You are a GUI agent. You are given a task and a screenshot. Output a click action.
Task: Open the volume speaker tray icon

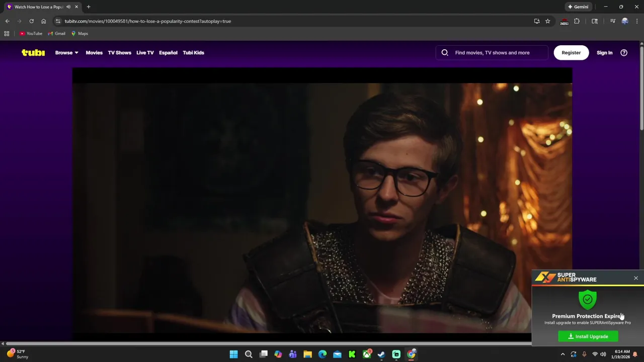[x=603, y=354]
